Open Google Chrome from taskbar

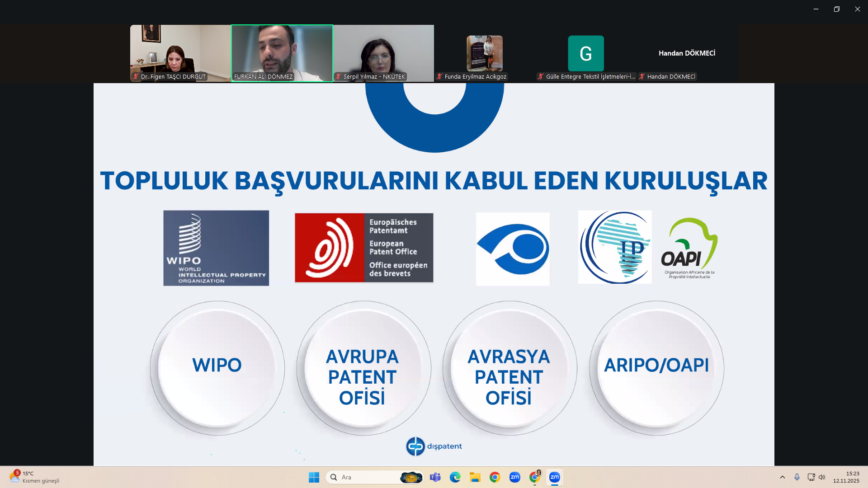click(495, 477)
